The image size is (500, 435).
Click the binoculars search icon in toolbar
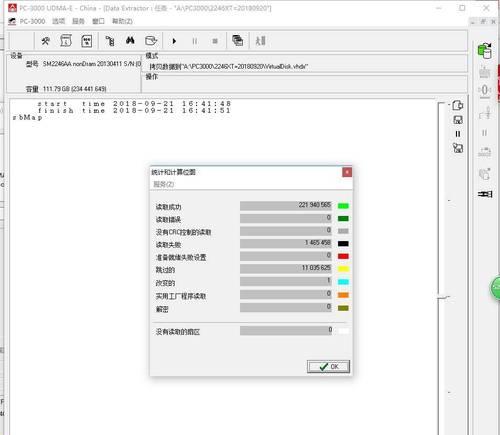(130, 41)
